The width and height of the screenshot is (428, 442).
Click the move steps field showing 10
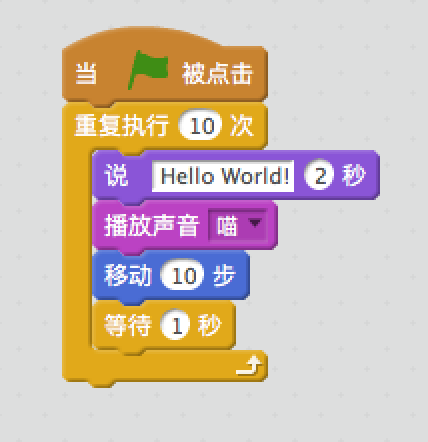tap(182, 275)
